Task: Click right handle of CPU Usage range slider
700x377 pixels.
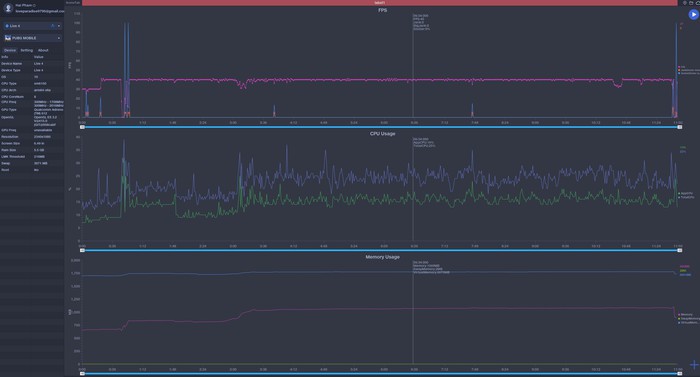Action: pyautogui.click(x=679, y=251)
